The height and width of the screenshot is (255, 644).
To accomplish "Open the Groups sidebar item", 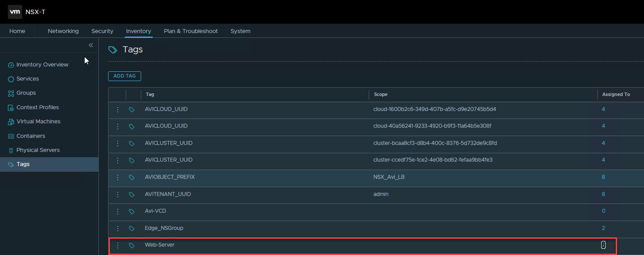I will click(x=26, y=93).
